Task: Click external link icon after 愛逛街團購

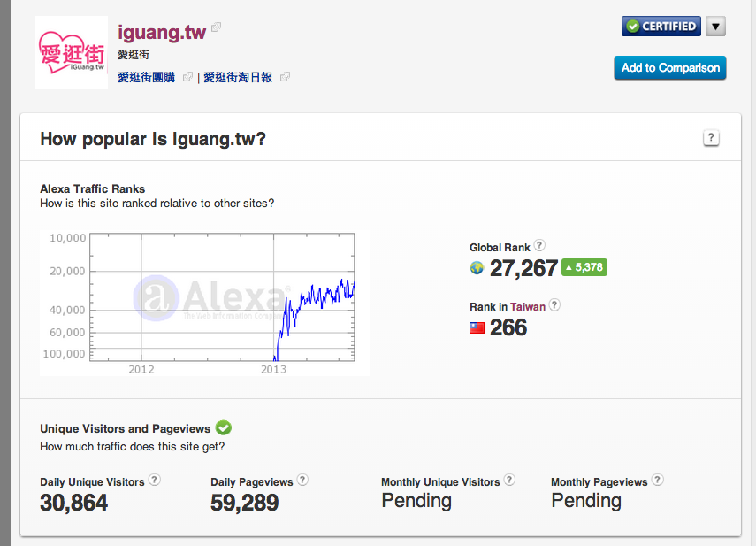Action: pyautogui.click(x=187, y=78)
